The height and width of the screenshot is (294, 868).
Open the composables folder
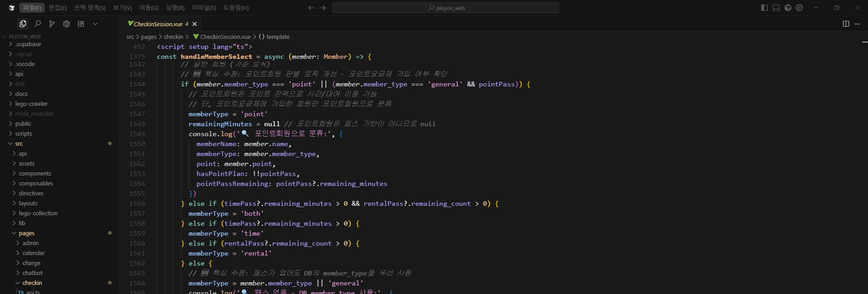tap(59, 183)
